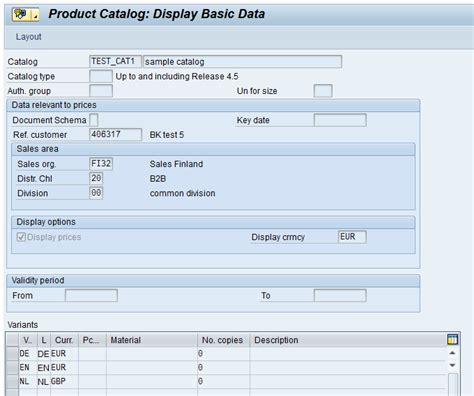Click the Validity period From field
Viewport: 474px width, 396px height.
[91, 295]
